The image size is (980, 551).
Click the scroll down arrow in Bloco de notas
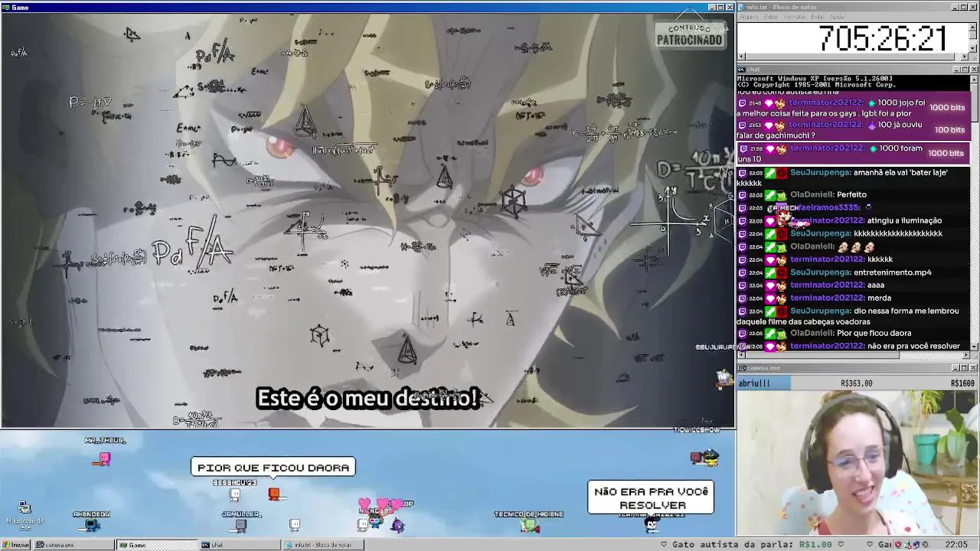(x=974, y=49)
